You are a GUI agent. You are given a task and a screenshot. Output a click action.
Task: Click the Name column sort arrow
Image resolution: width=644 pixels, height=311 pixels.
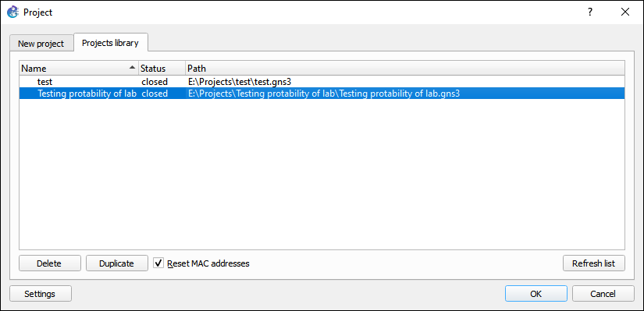coord(132,67)
